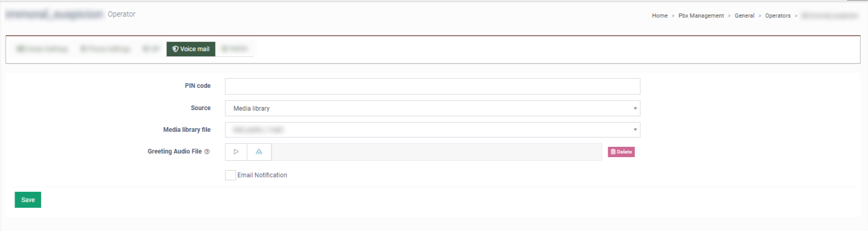Expand the Media library file dropdown
Screen dimensions: 868x231
(432, 130)
